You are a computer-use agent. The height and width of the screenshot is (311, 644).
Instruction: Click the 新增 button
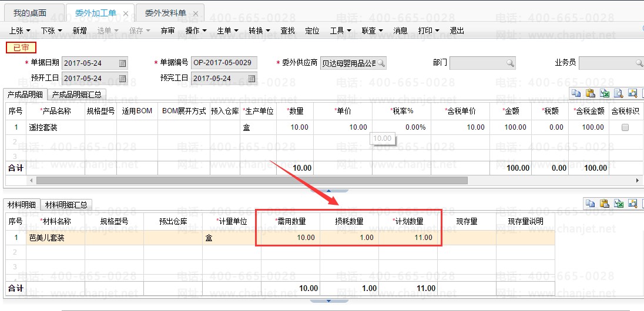[x=80, y=31]
